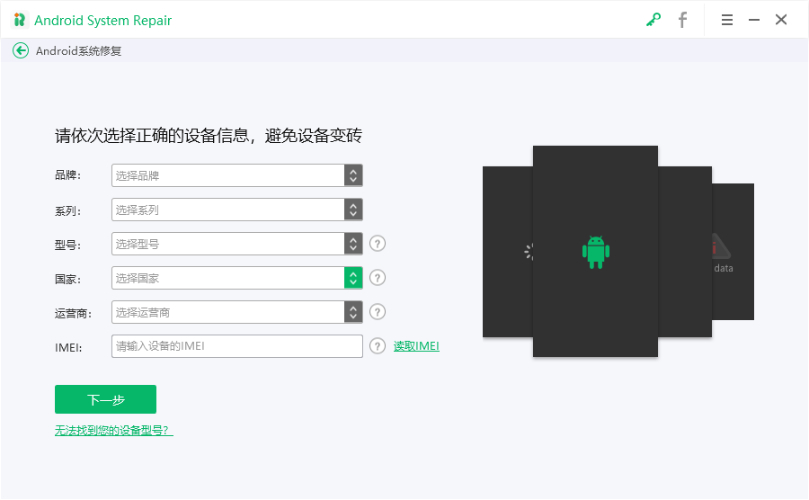Click the help icon next to 运营商
Viewport: 809px width, 500px height.
(x=377, y=312)
